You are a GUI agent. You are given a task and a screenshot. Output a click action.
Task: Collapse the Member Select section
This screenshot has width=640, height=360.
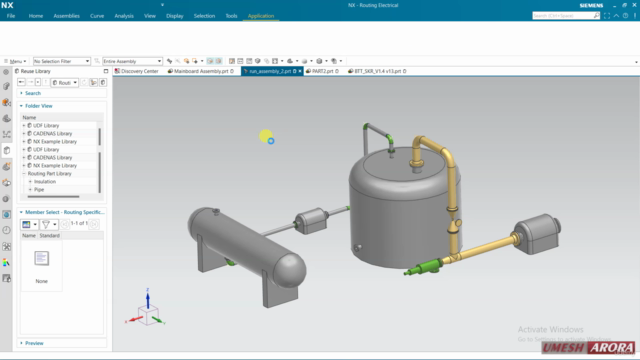tap(21, 212)
